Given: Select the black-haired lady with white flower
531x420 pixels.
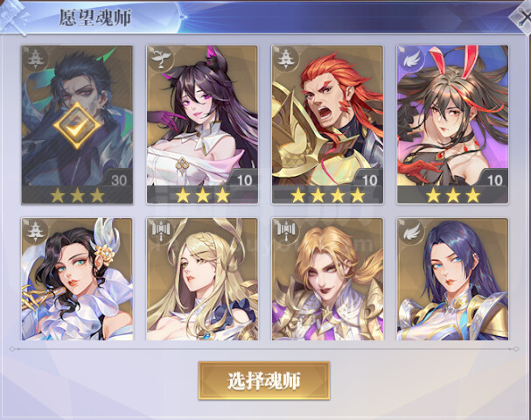Looking at the screenshot, I should [x=77, y=279].
